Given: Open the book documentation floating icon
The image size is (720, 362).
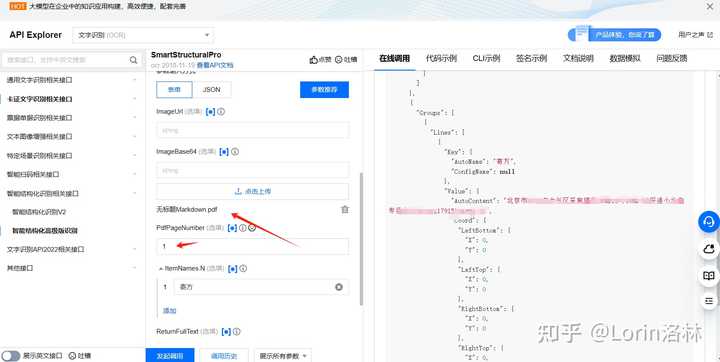Looking at the screenshot, I should [709, 276].
